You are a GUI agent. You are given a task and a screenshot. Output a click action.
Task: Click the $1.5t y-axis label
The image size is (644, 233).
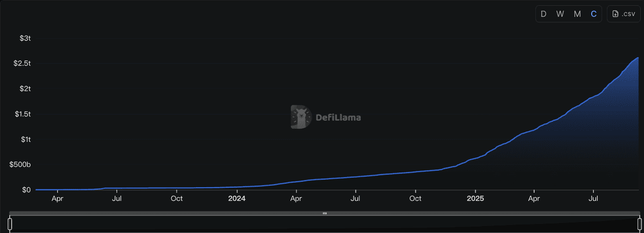pos(23,114)
